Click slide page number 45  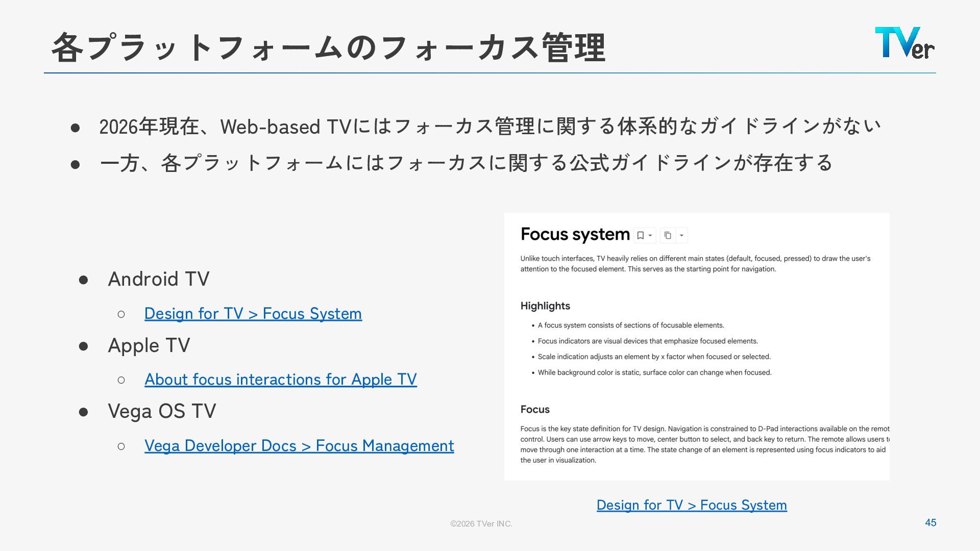coord(930,522)
